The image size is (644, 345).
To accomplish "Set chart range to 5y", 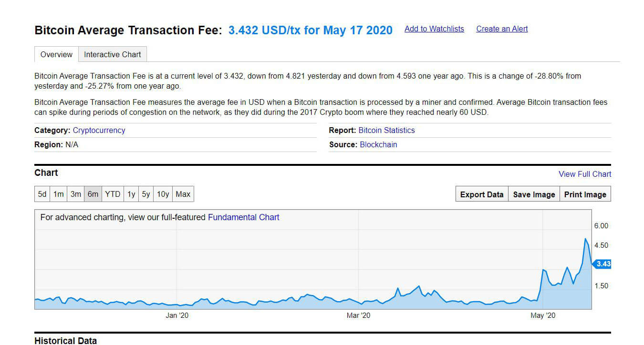I will [x=146, y=194].
